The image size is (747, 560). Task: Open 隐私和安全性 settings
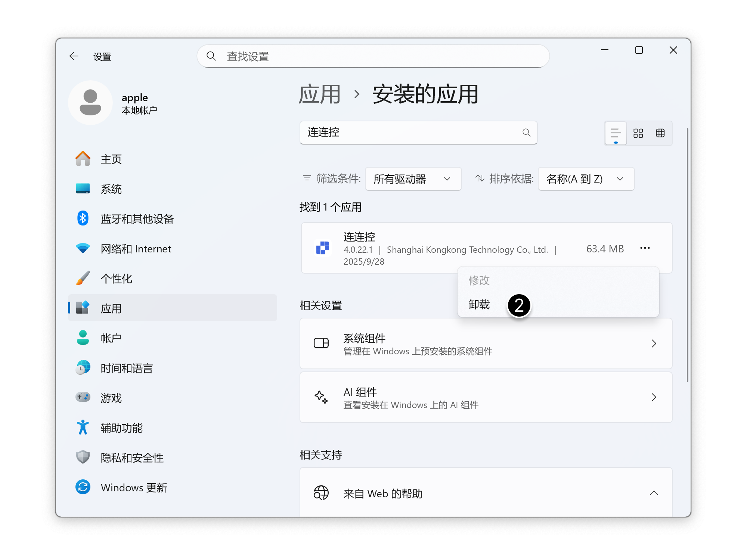(131, 457)
